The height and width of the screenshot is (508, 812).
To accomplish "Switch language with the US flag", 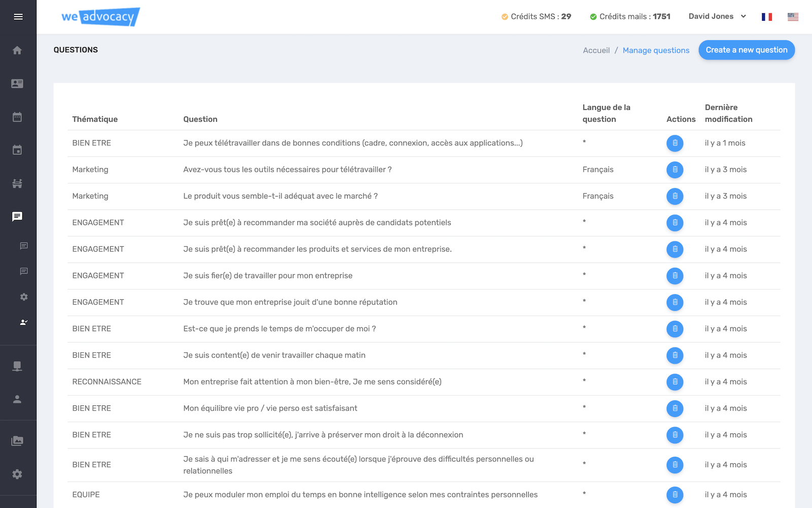I will pyautogui.click(x=793, y=17).
